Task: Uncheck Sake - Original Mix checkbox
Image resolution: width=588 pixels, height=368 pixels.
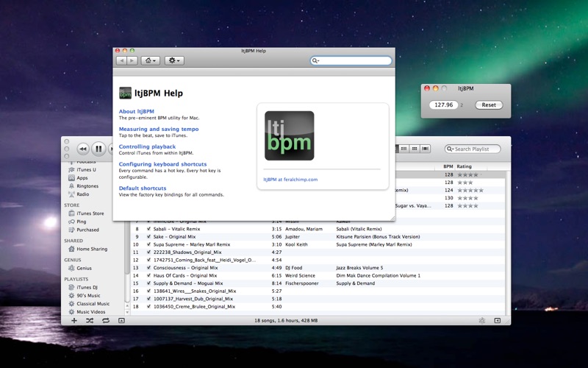Action: click(149, 236)
